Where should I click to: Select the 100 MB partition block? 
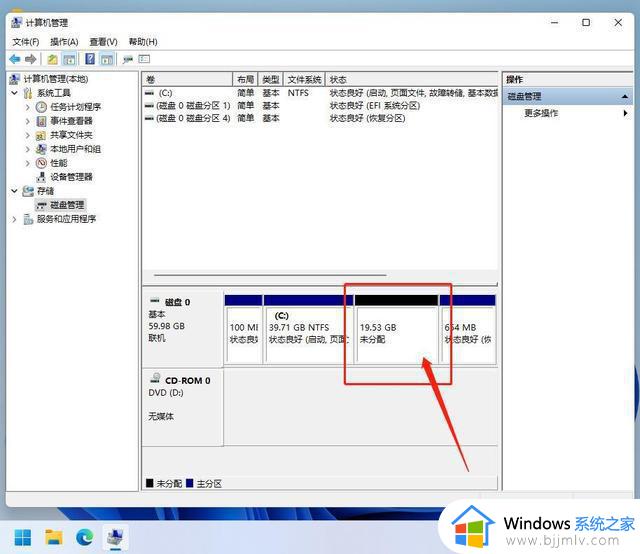[244, 329]
